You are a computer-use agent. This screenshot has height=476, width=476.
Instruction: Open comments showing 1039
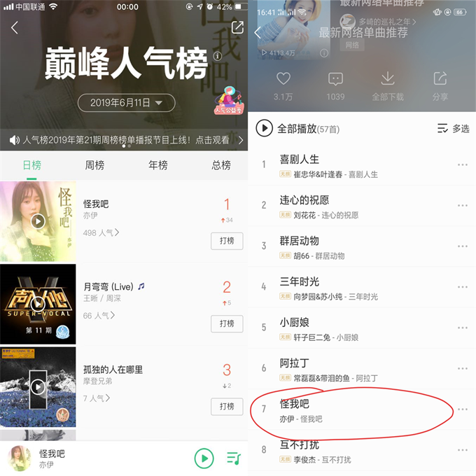(335, 79)
